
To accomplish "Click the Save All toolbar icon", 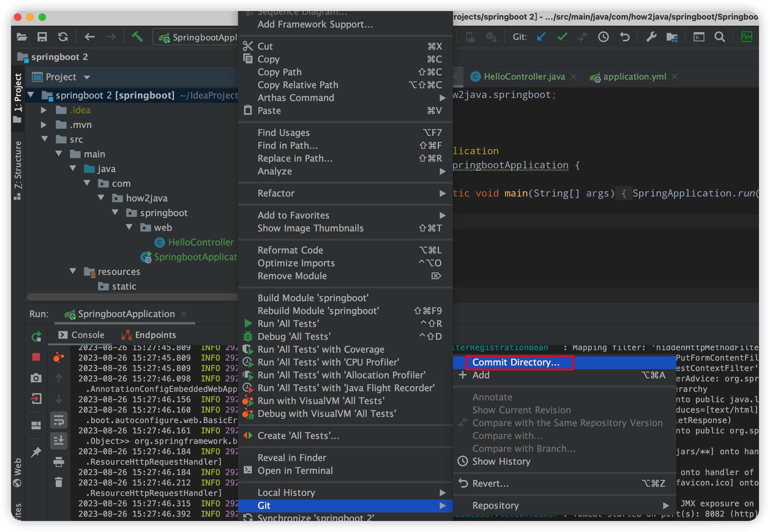I will coord(42,37).
